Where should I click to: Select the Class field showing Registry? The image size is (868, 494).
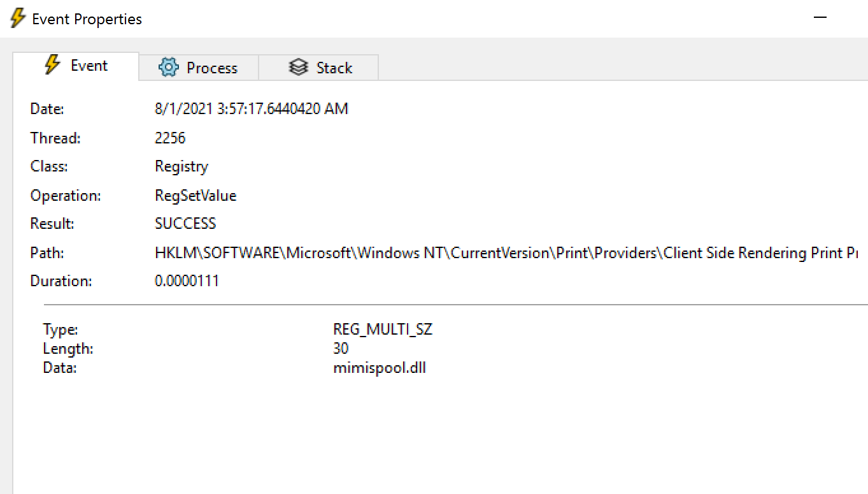(x=181, y=166)
